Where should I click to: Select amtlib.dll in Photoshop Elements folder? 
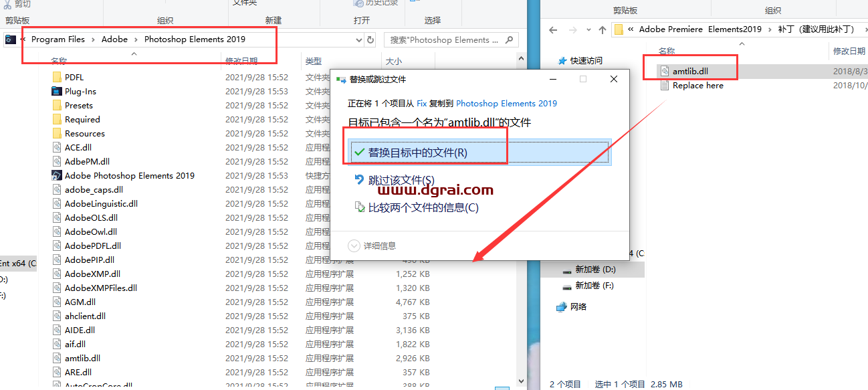point(82,359)
